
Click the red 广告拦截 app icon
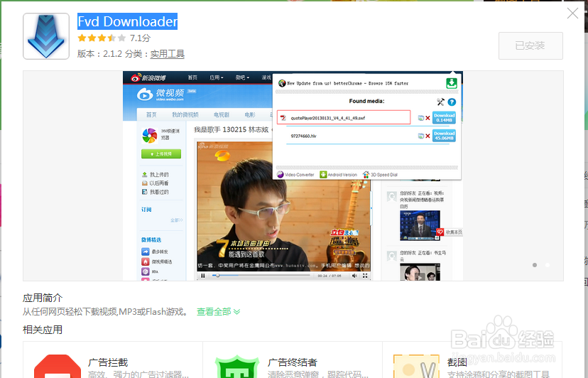pyautogui.click(x=58, y=367)
